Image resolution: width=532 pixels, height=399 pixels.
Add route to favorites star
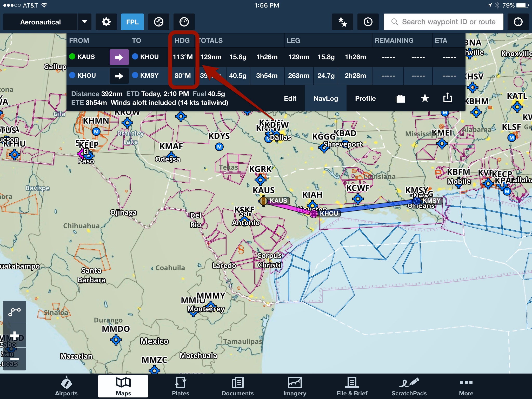[425, 98]
